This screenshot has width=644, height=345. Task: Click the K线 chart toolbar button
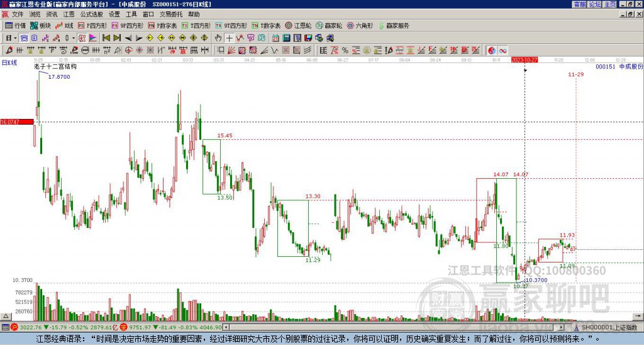click(64, 25)
